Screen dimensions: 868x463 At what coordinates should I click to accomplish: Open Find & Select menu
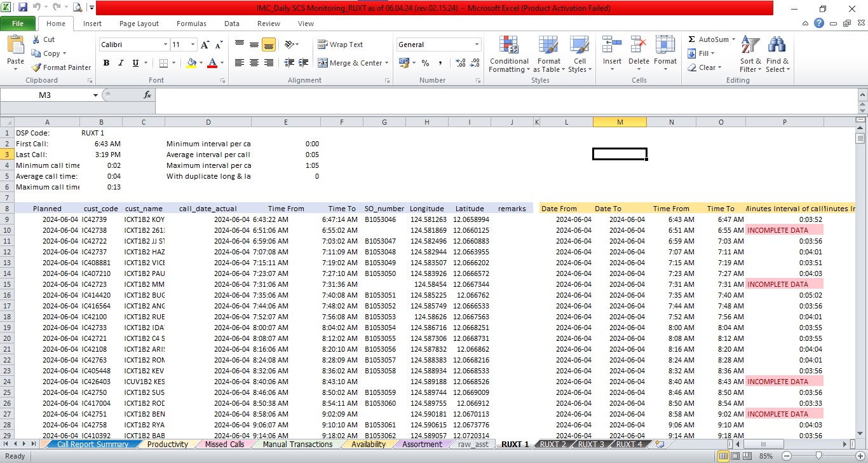tap(777, 55)
